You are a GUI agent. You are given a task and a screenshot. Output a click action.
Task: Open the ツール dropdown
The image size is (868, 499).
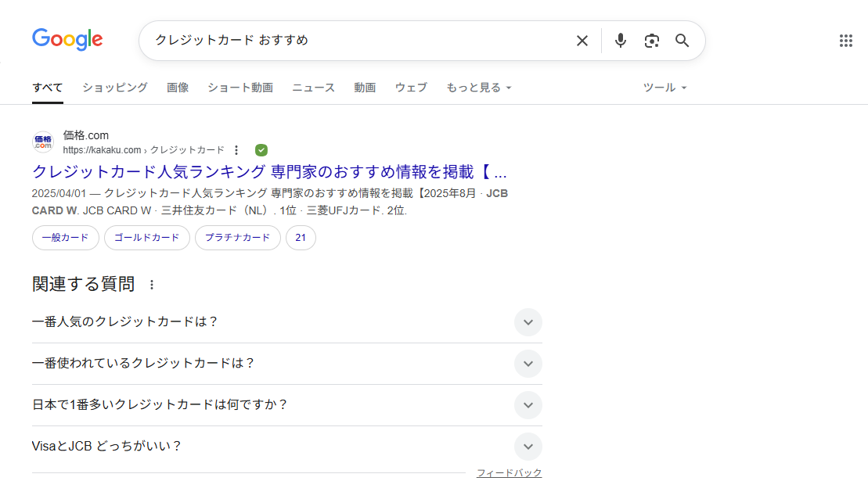pos(665,88)
